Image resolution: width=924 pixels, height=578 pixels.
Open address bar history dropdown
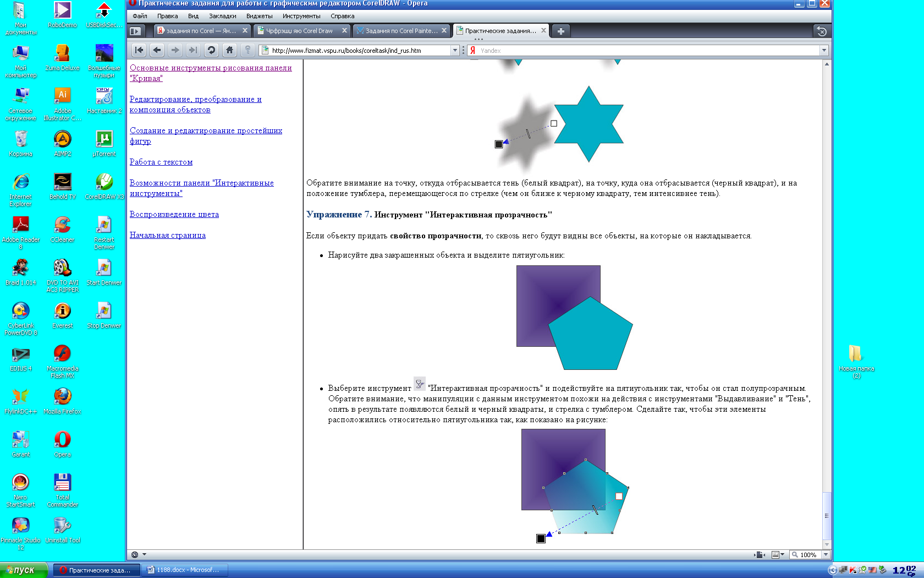click(455, 50)
